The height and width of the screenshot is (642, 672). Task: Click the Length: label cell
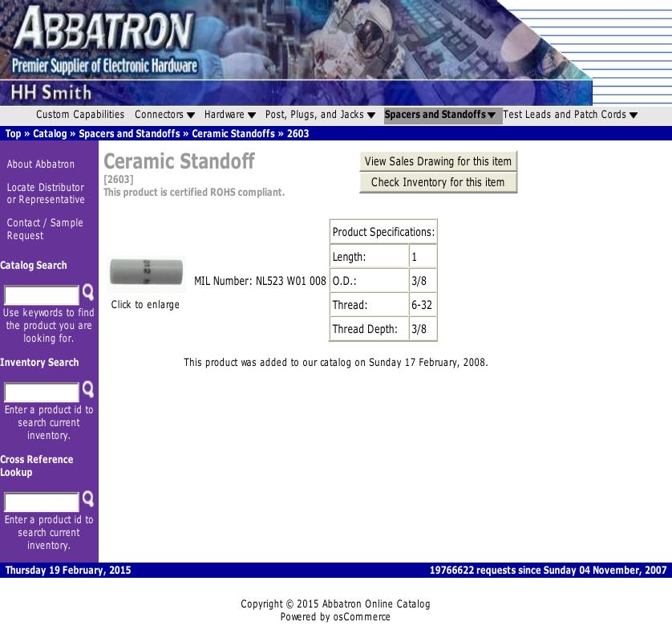pos(370,257)
